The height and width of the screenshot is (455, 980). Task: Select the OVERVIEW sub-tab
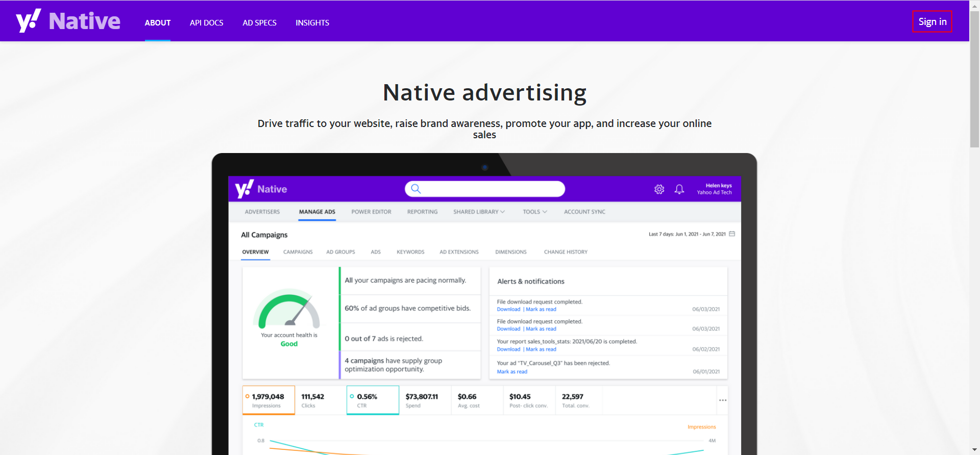[x=255, y=252]
